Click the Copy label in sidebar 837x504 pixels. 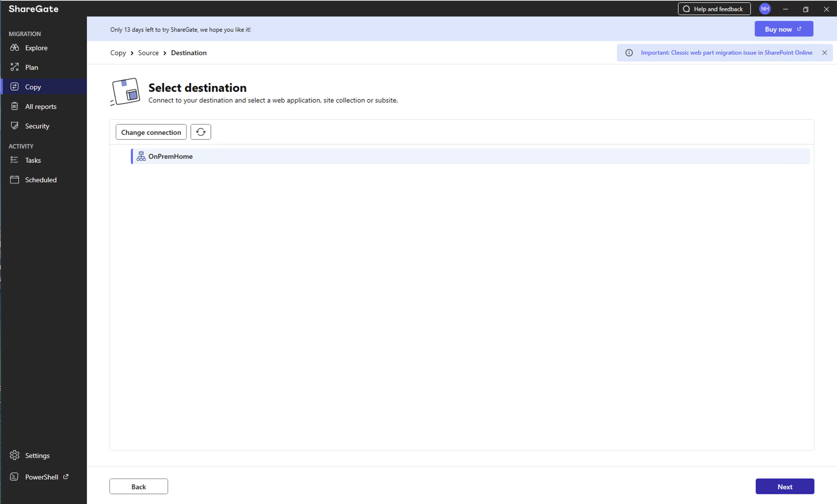point(33,87)
